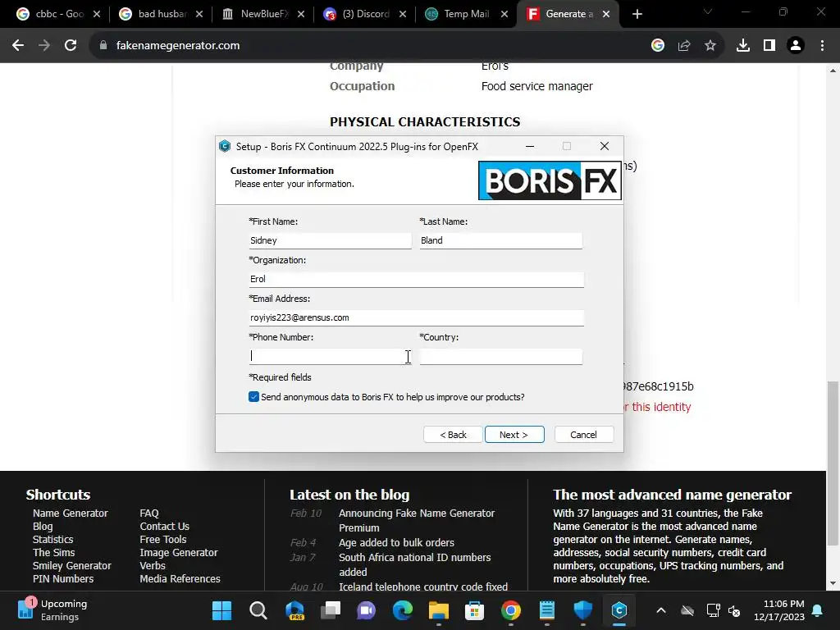Open the Google icon in the address bar
The width and height of the screenshot is (840, 630).
click(658, 46)
